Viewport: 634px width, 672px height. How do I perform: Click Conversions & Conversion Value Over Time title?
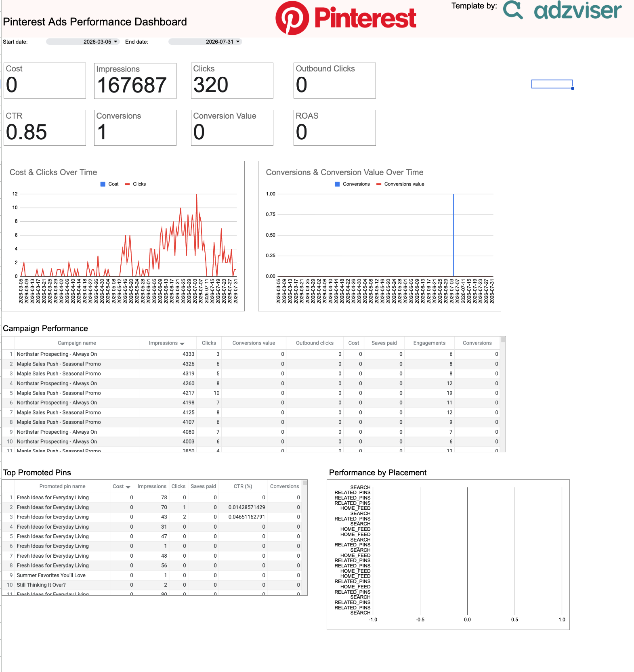344,172
